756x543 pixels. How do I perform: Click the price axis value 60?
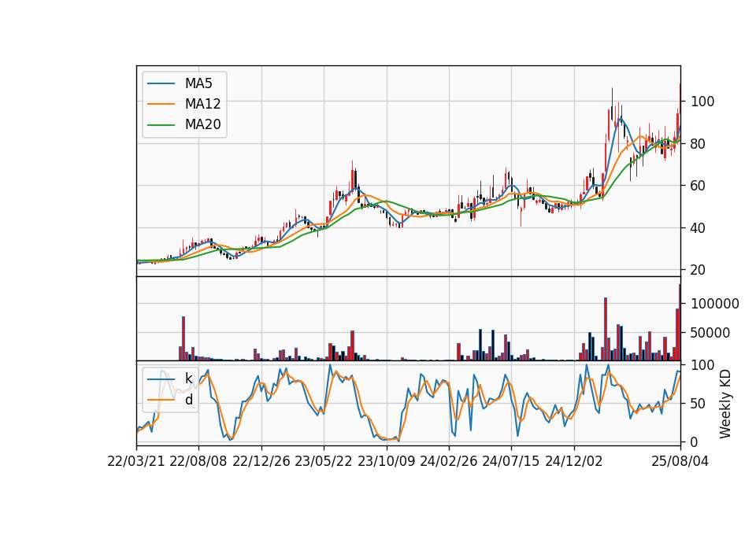coord(697,186)
